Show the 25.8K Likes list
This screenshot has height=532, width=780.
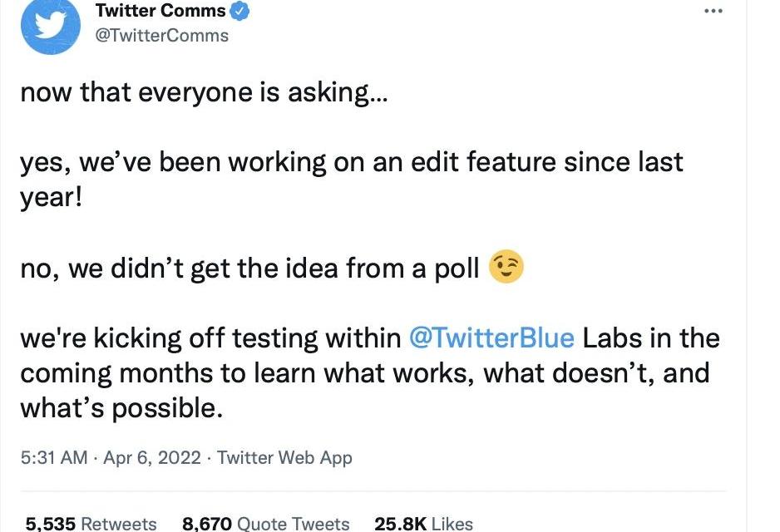tap(423, 523)
